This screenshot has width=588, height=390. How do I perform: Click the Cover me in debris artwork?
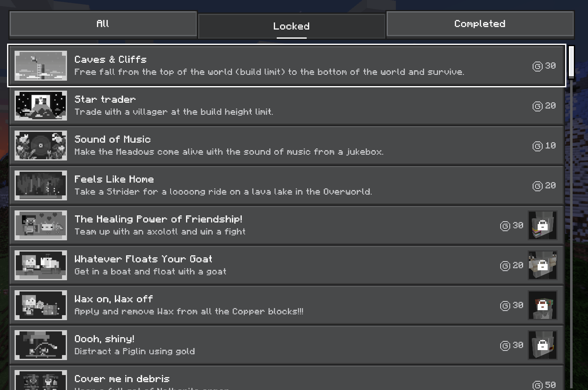click(x=41, y=380)
